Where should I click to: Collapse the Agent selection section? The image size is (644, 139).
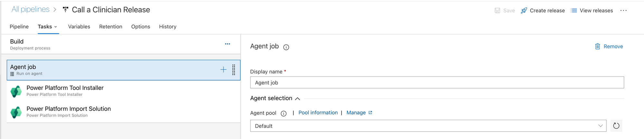[x=298, y=99]
